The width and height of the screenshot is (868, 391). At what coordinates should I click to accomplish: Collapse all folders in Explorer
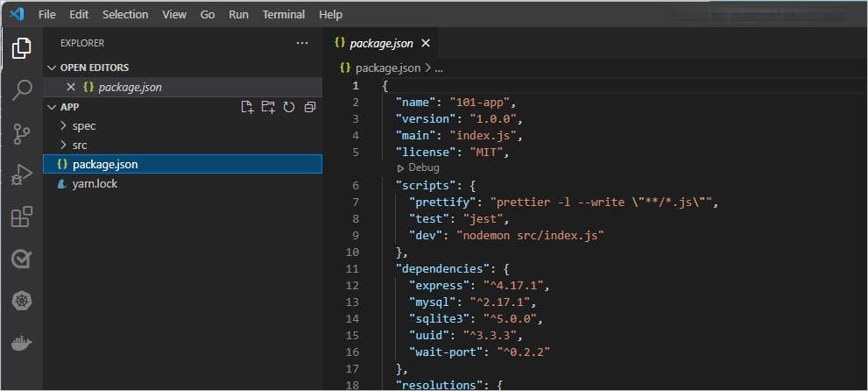pos(310,107)
